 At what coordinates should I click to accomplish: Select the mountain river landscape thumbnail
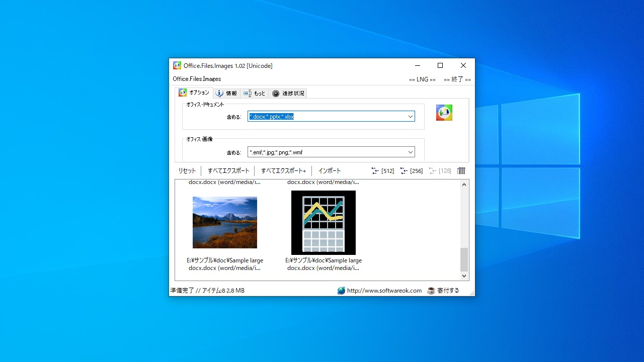tap(225, 222)
